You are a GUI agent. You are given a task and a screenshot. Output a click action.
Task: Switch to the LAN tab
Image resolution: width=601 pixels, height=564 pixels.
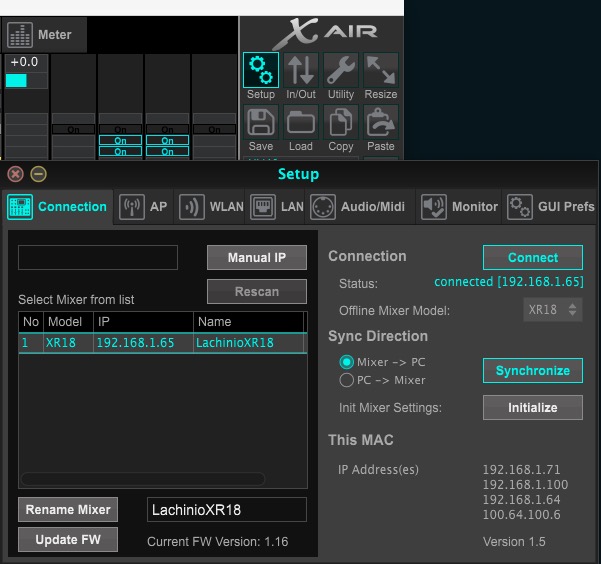276,207
